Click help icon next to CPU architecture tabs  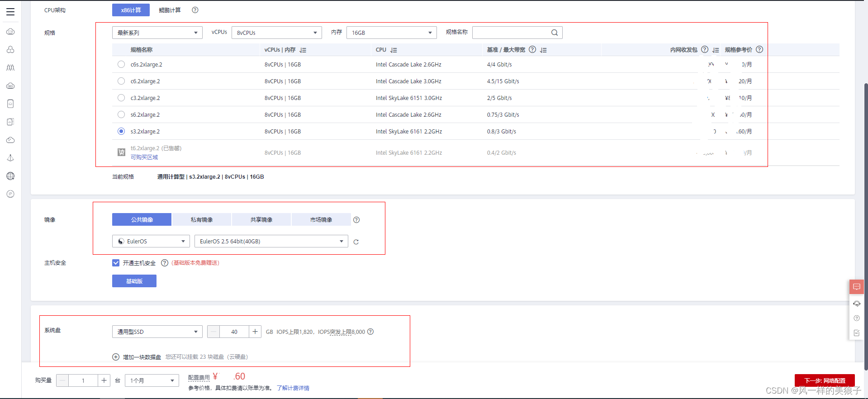(195, 10)
